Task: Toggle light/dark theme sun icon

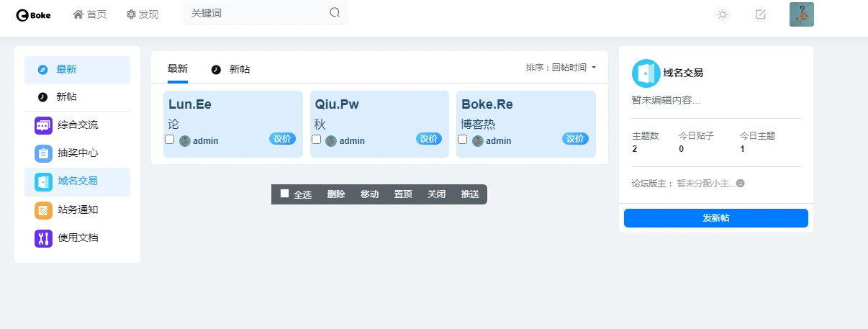Action: click(x=723, y=14)
